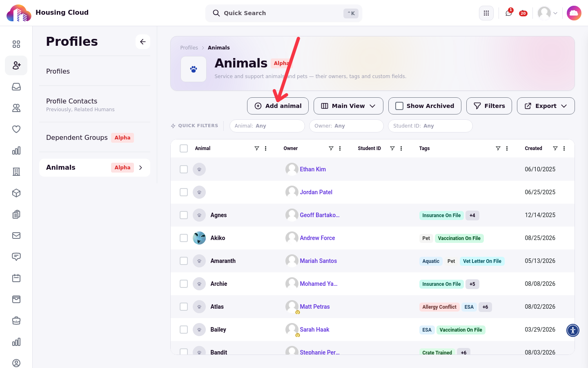Open Profiles menu item in side panel
Screen dimensions: 588x368
95,71
